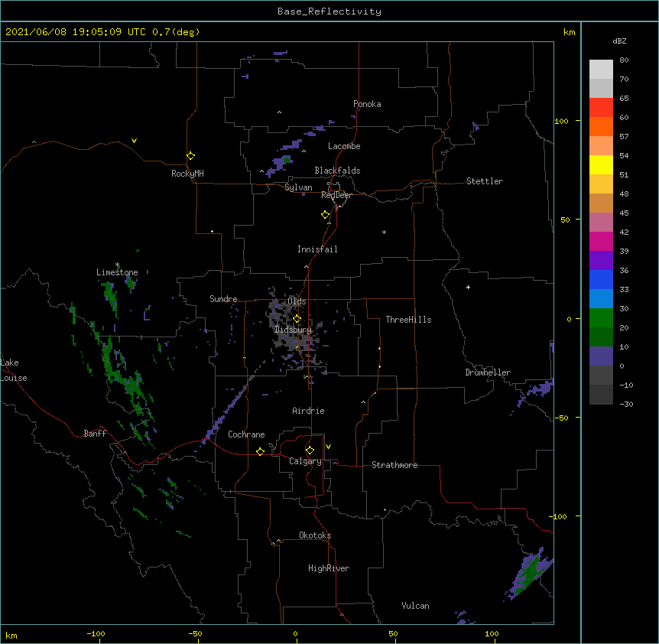Select the blue 33-36 dBZ legend color
Image resolution: width=659 pixels, height=644 pixels.
pyautogui.click(x=601, y=279)
